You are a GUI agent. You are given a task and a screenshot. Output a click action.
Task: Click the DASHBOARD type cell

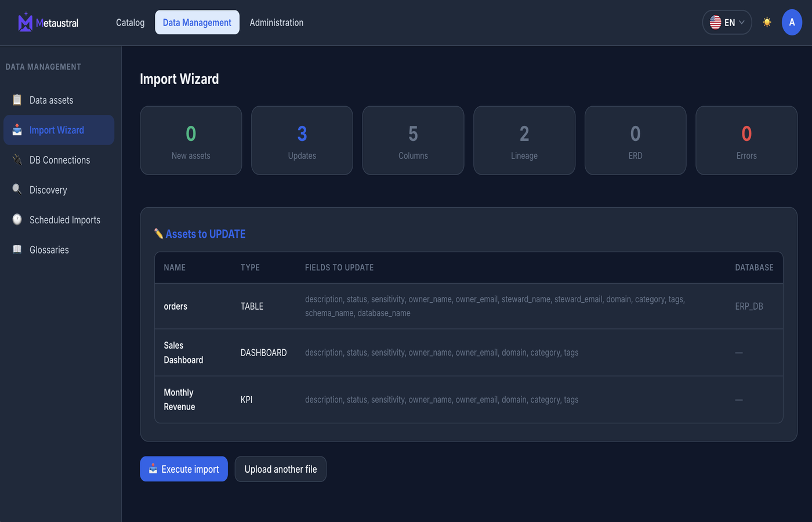263,353
